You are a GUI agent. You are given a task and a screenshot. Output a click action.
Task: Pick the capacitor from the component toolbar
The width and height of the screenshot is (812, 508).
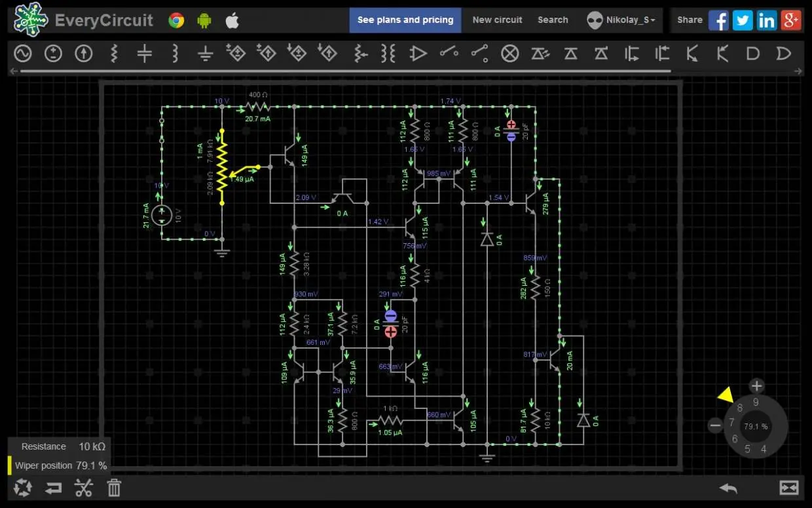(145, 54)
